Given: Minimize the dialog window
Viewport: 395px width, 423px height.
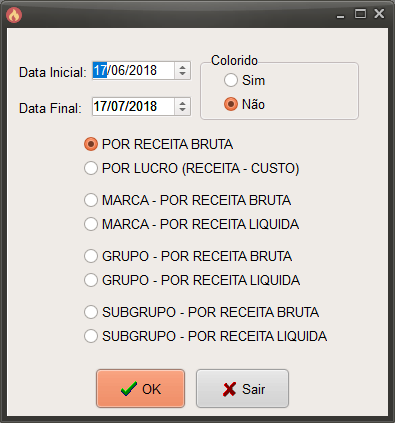Looking at the screenshot, I should pyautogui.click(x=340, y=15).
